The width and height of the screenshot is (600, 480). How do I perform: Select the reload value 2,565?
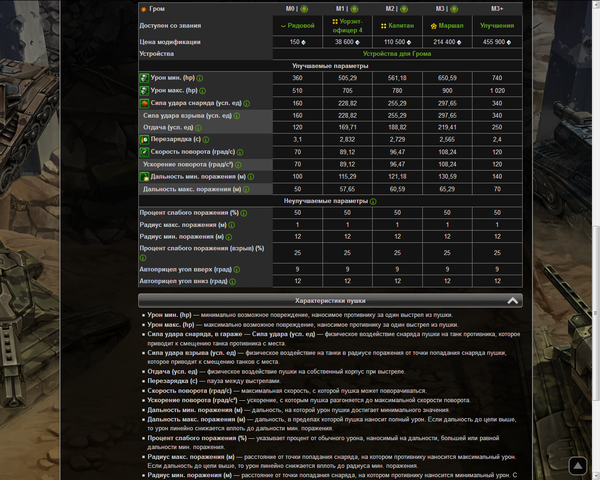[447, 140]
